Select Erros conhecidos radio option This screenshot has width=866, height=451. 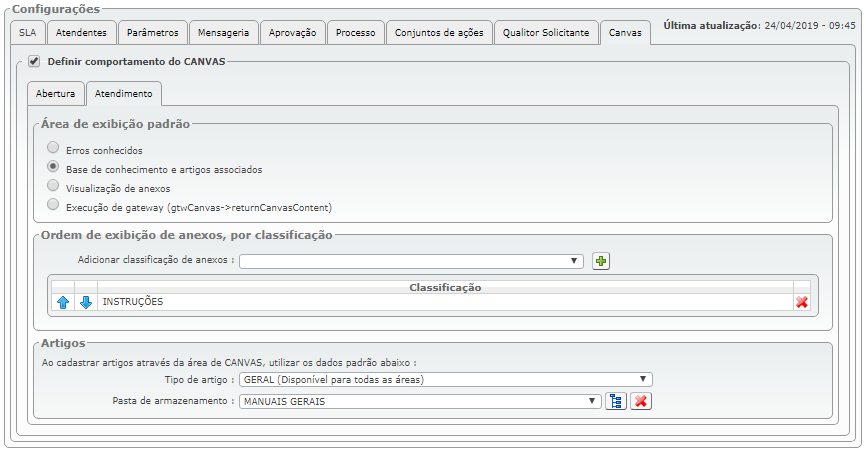(53, 147)
